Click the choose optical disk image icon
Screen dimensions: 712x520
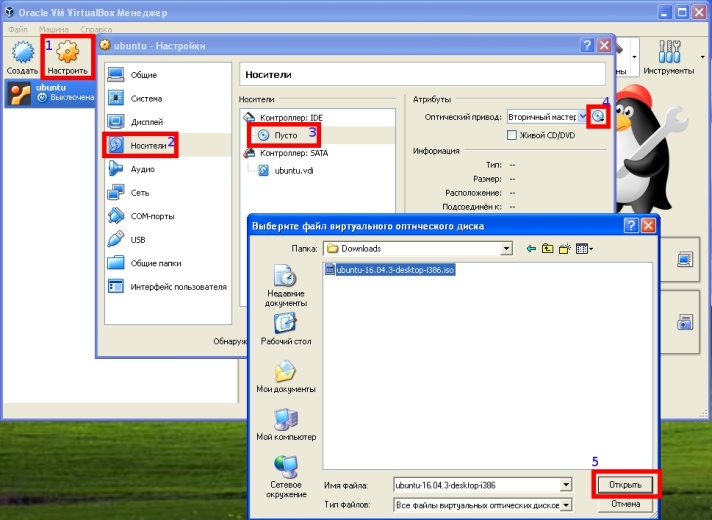[598, 117]
